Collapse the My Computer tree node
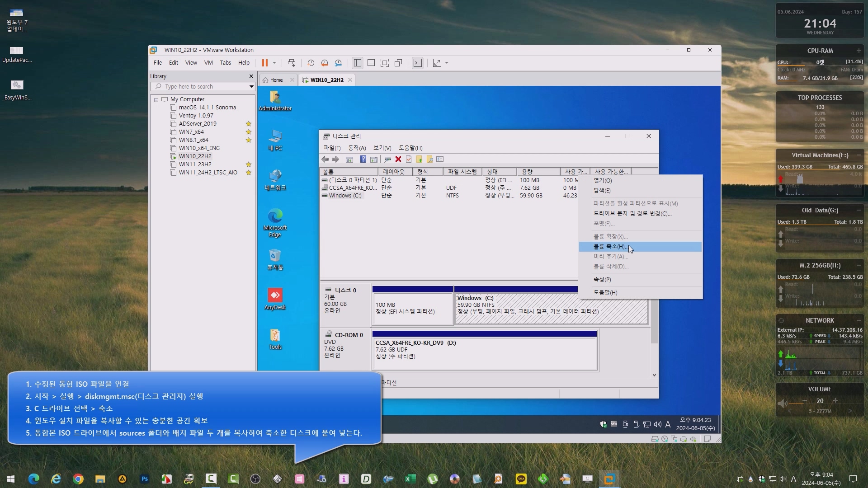The height and width of the screenshot is (488, 868). [x=156, y=99]
